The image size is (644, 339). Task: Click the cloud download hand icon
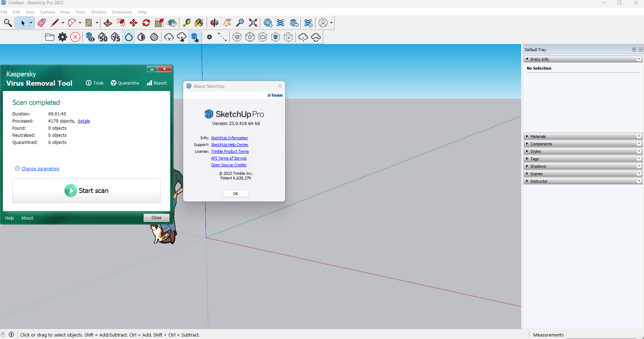pos(182,37)
